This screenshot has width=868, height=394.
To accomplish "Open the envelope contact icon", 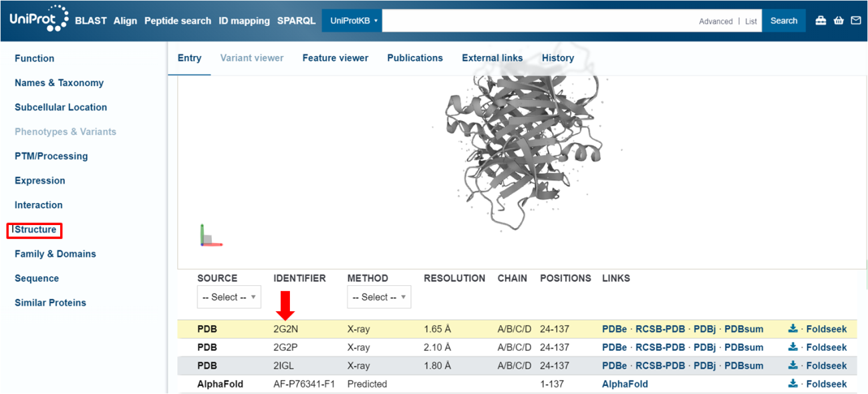I will click(856, 21).
